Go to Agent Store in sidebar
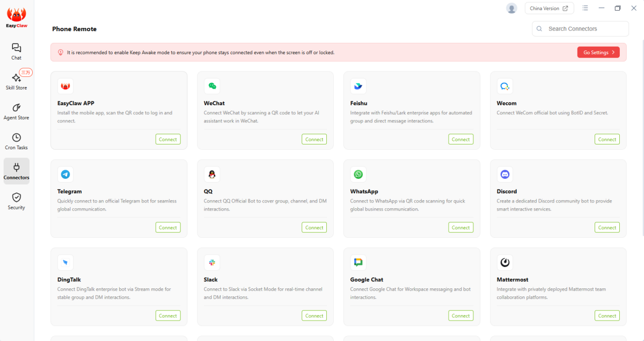 point(17,111)
